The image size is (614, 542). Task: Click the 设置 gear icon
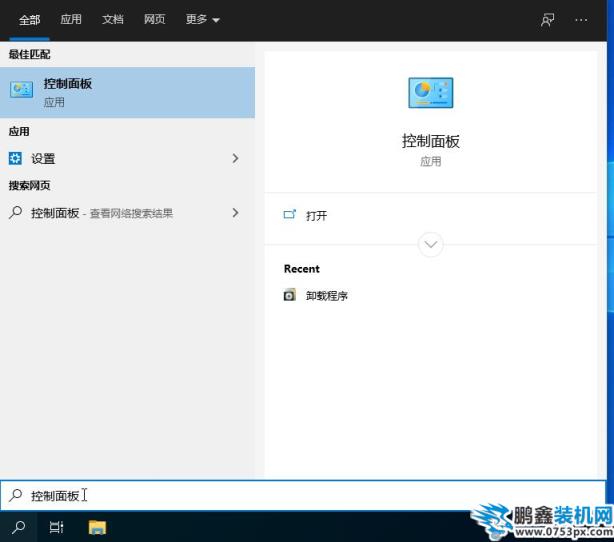15,158
